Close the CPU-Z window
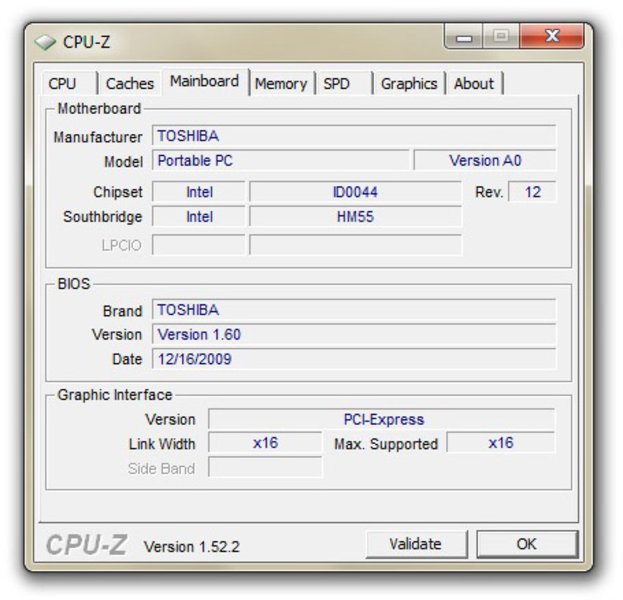623x600 pixels. [x=551, y=36]
